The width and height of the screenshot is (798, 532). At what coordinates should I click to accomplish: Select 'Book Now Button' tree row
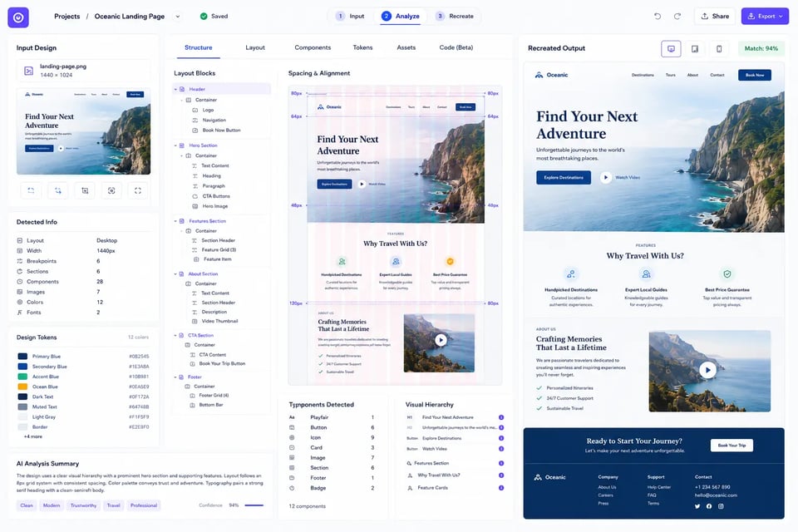tap(216, 131)
